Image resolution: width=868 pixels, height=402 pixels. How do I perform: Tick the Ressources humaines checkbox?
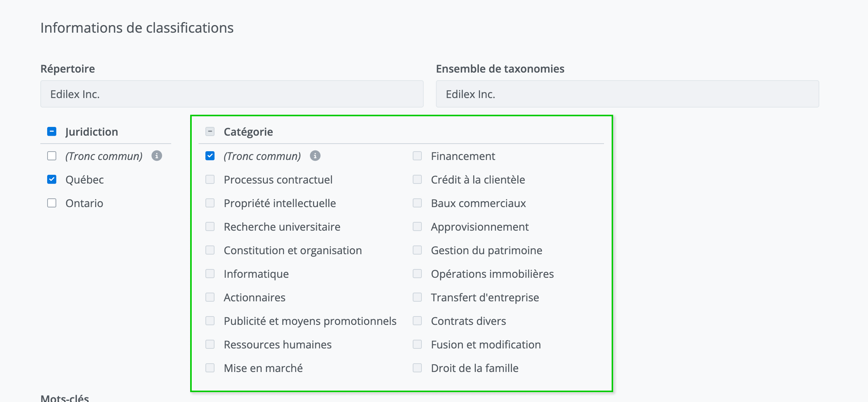click(x=210, y=344)
